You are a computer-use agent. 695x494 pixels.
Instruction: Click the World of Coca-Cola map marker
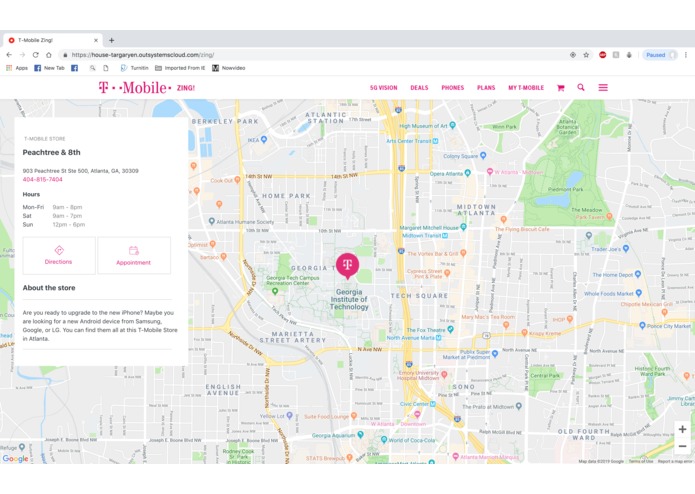[x=384, y=440]
